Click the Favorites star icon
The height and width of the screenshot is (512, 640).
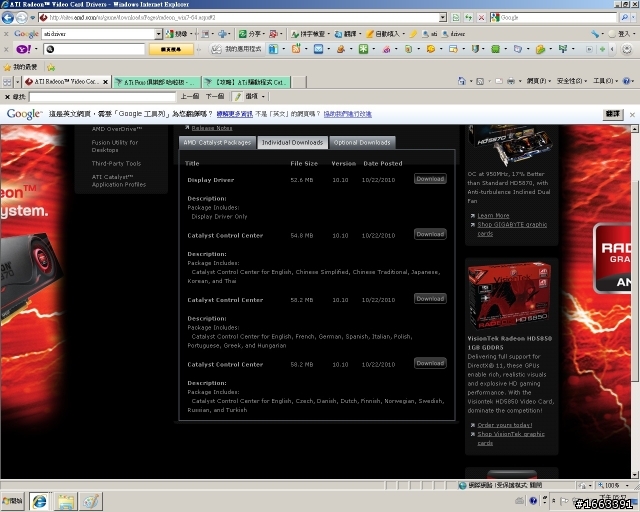tap(7, 67)
